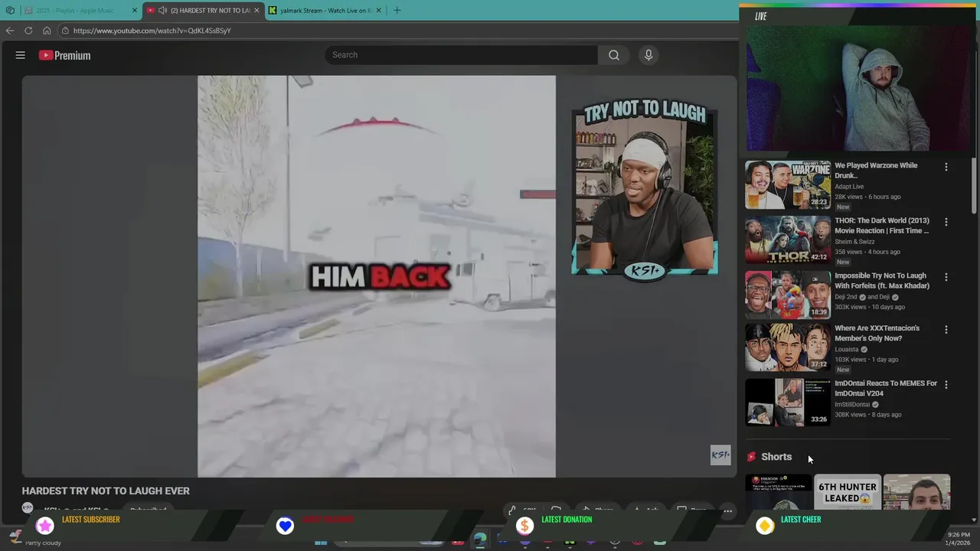Open options menu for Warzone While Drunk video
Viewport: 980px width, 551px height.
(946, 167)
